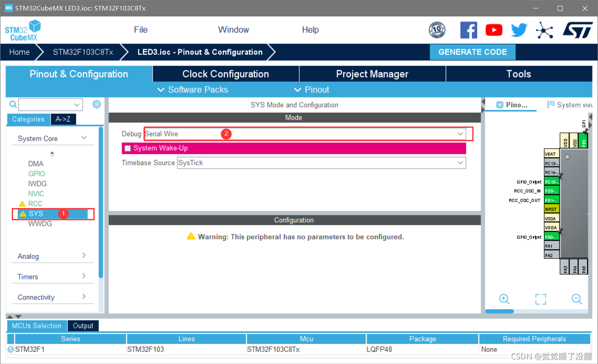The width and height of the screenshot is (598, 364).
Task: Open the Help menu
Action: (x=310, y=30)
